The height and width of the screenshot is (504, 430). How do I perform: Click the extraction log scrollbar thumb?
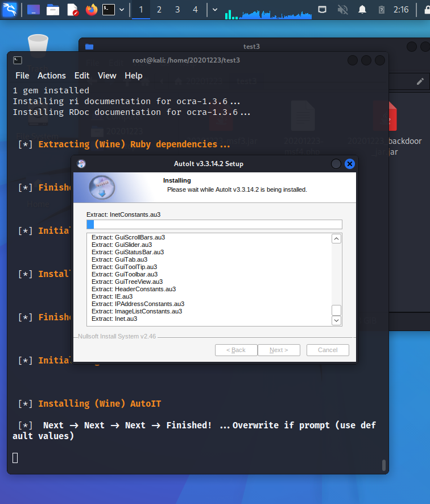point(336,310)
